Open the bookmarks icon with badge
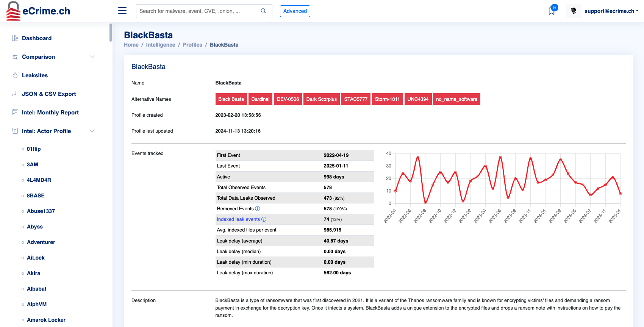This screenshot has width=644, height=327. [552, 11]
